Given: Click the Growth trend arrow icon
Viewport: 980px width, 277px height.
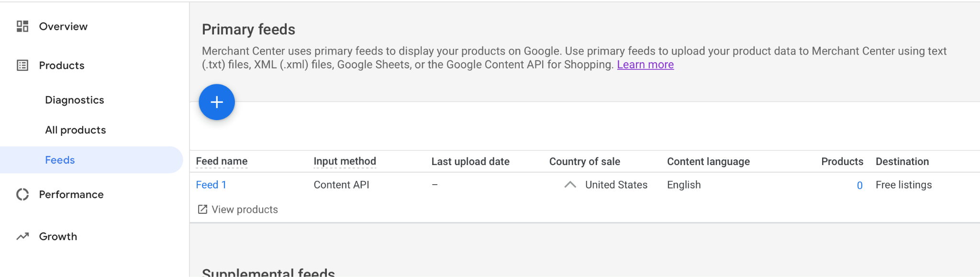Looking at the screenshot, I should [x=22, y=236].
